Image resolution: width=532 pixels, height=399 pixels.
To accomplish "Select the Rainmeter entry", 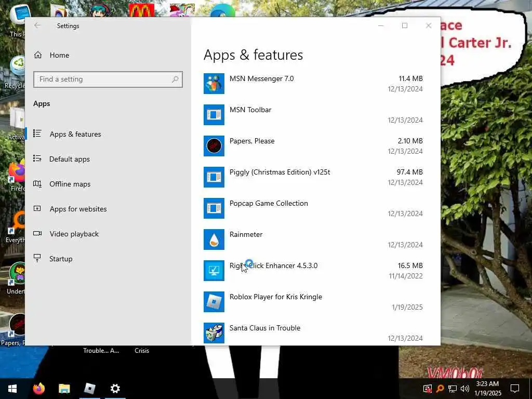I will [x=313, y=240].
